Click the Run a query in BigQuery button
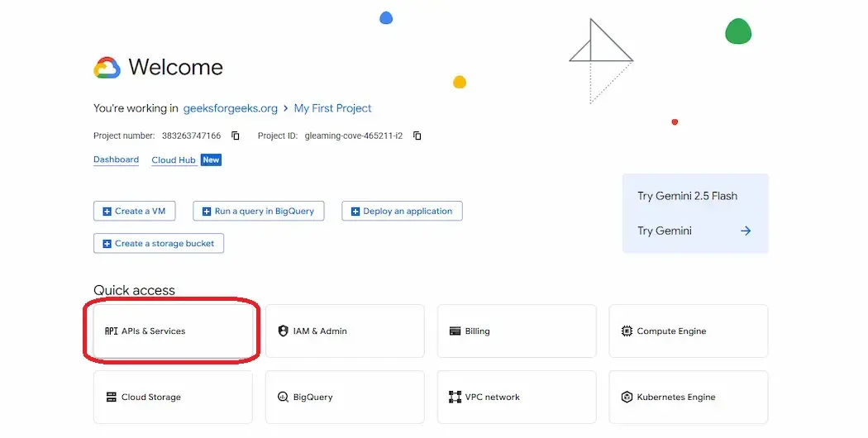 (259, 211)
